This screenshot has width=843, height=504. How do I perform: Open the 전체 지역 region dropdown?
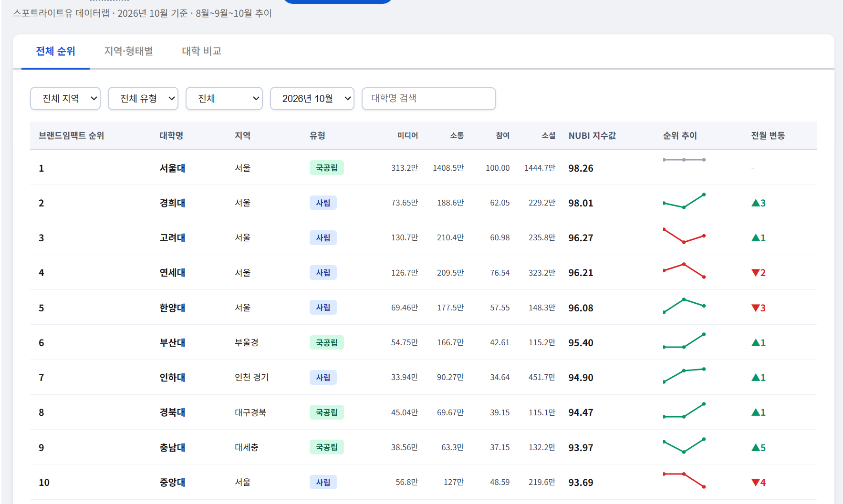pos(65,99)
